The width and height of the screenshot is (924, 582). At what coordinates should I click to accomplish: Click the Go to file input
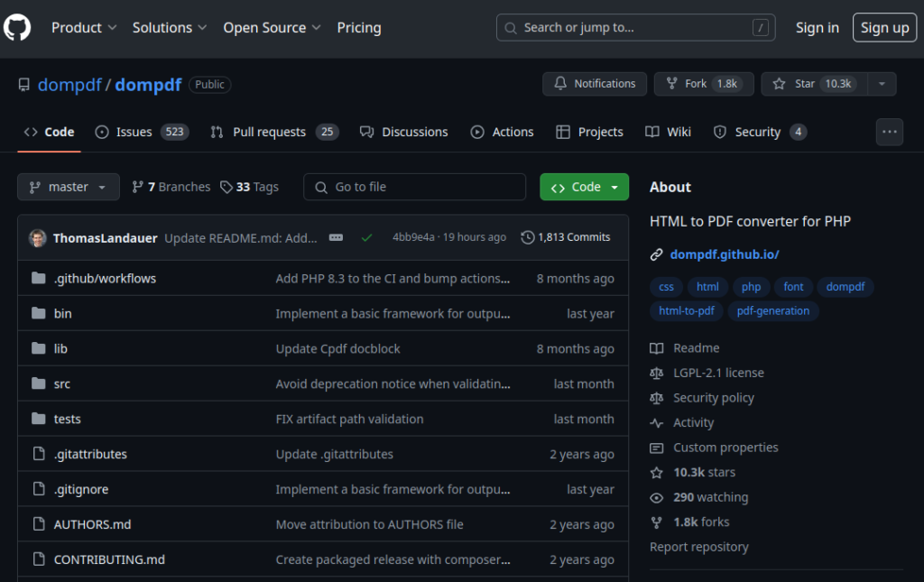click(x=415, y=187)
